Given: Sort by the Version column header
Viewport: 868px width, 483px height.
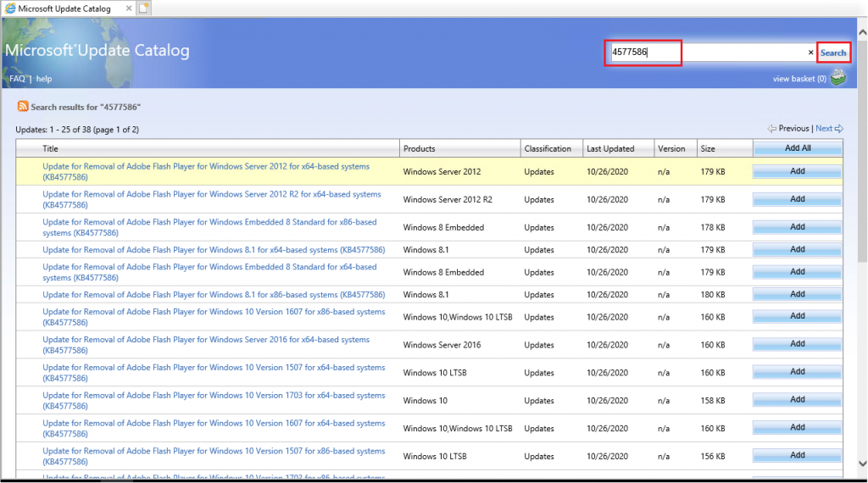Looking at the screenshot, I should (671, 148).
